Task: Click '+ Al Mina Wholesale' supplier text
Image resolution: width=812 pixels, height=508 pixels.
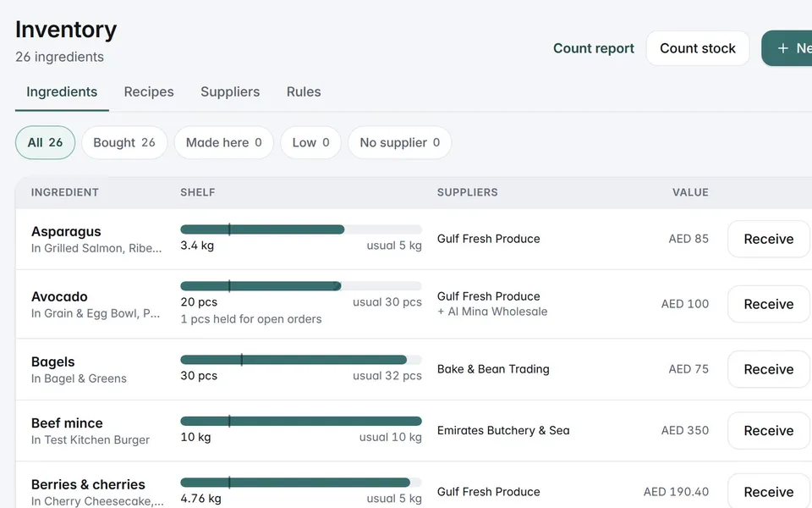Action: pyautogui.click(x=492, y=312)
